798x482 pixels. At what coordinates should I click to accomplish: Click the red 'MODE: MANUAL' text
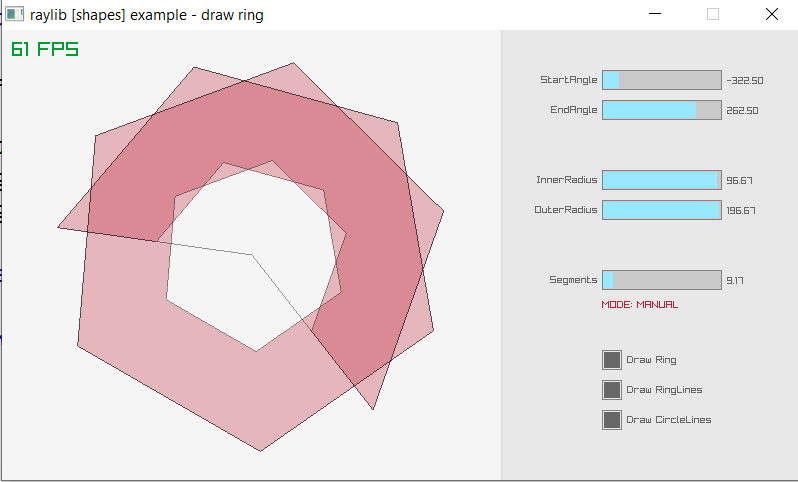pos(639,304)
